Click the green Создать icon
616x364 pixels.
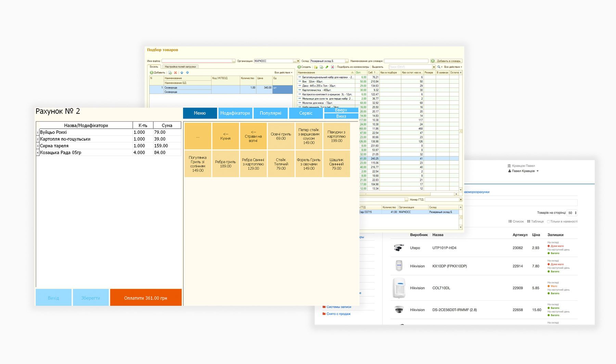[299, 67]
